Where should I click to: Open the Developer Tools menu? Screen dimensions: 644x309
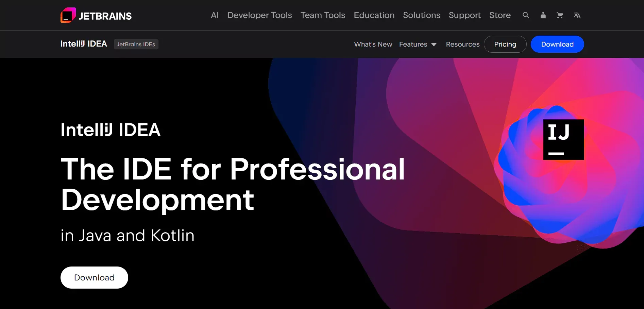(x=259, y=15)
